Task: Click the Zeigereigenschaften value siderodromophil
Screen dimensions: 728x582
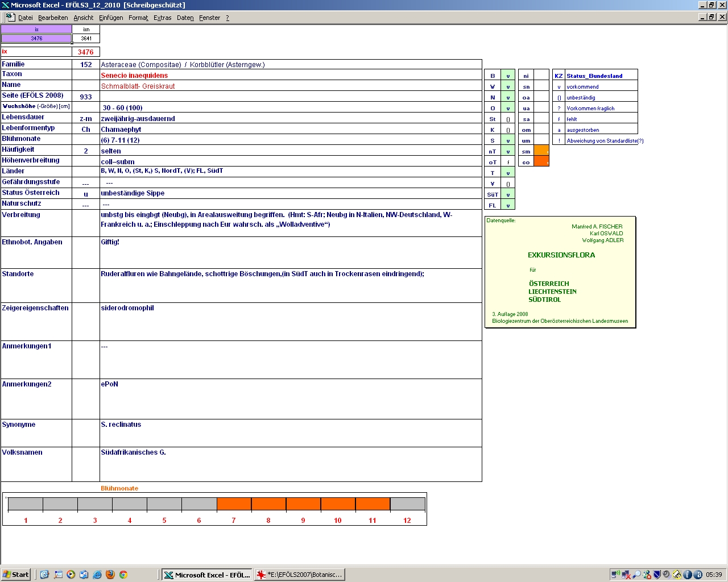Action: tap(127, 307)
